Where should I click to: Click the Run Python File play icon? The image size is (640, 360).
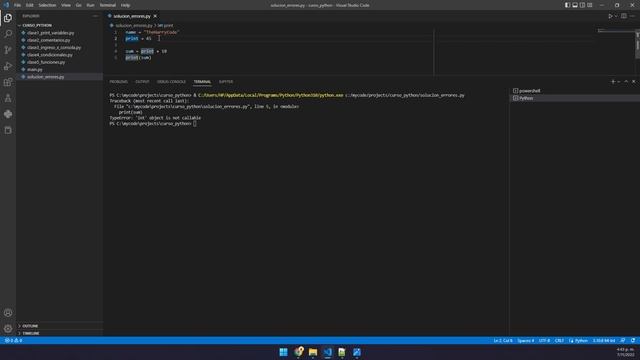[610, 16]
